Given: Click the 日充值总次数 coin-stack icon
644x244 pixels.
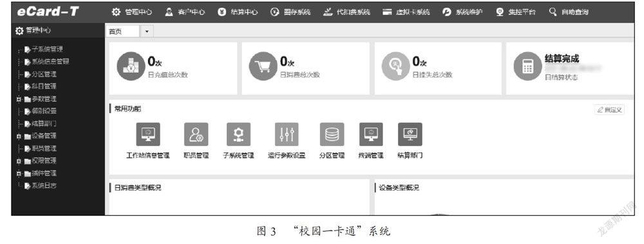Looking at the screenshot, I should (x=131, y=66).
